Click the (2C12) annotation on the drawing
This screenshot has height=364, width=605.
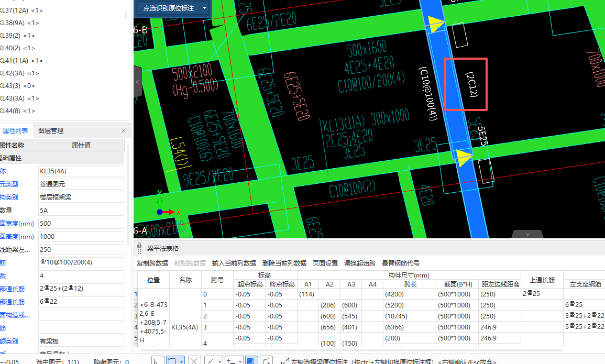point(471,84)
